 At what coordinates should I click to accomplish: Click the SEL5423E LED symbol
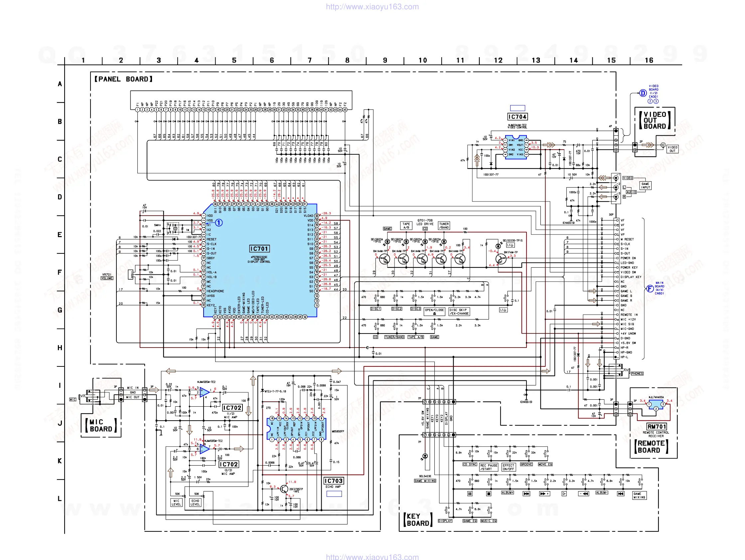[425, 456]
